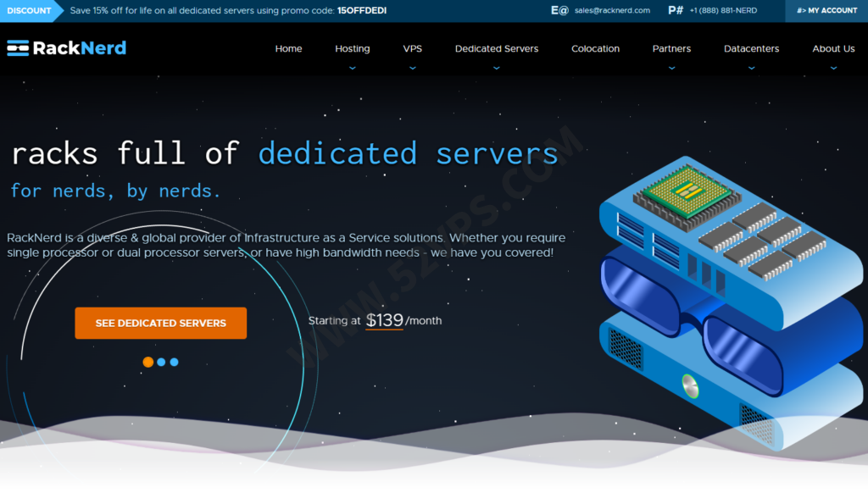Click the RackNerd logo
The height and width of the screenshot is (493, 868).
66,48
